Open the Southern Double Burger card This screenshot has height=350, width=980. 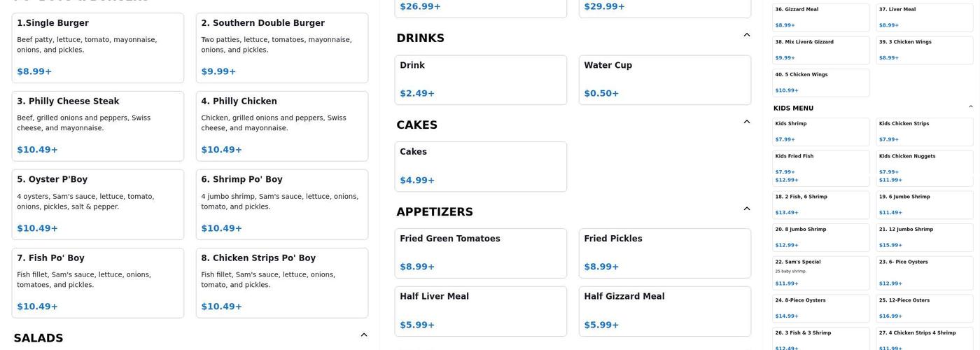(281, 48)
